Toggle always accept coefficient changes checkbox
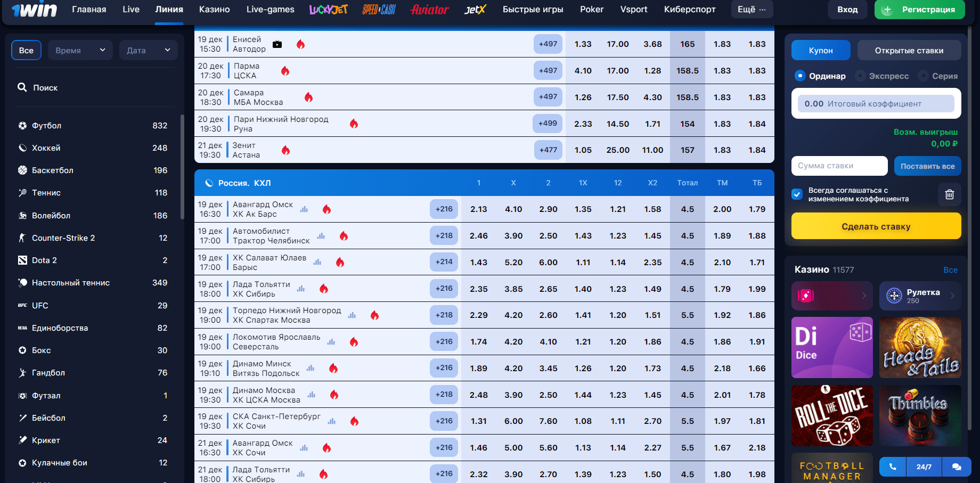980x483 pixels. coord(797,194)
